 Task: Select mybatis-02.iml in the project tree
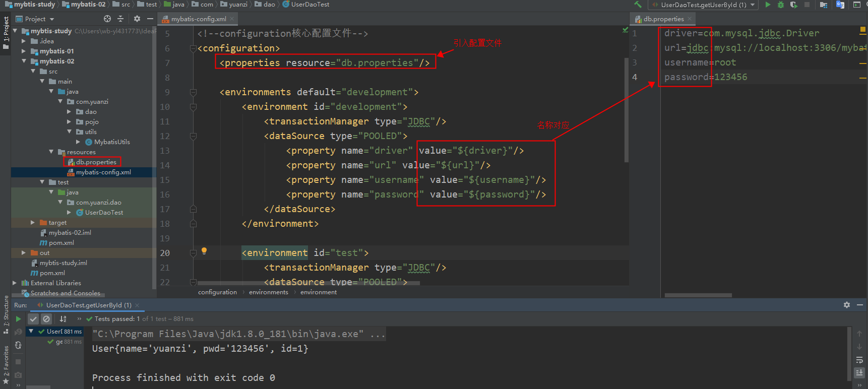(x=66, y=232)
